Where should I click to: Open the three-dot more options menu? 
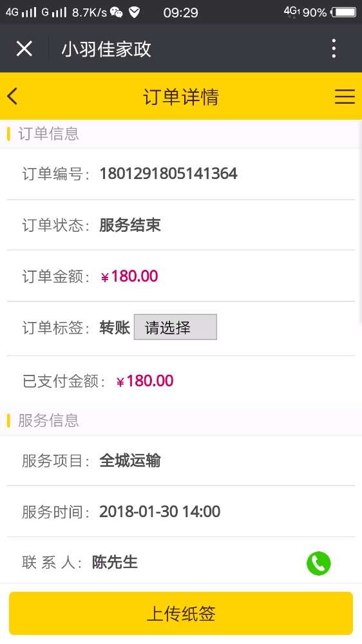(334, 48)
